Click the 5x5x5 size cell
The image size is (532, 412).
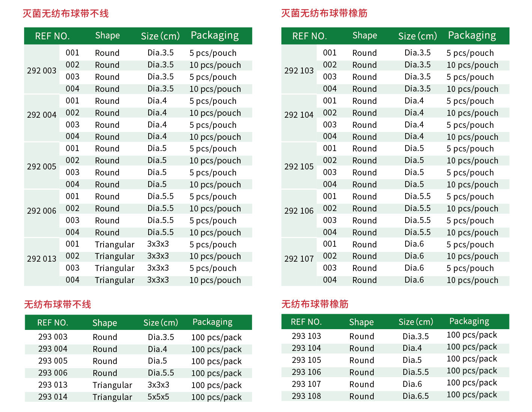tap(158, 397)
